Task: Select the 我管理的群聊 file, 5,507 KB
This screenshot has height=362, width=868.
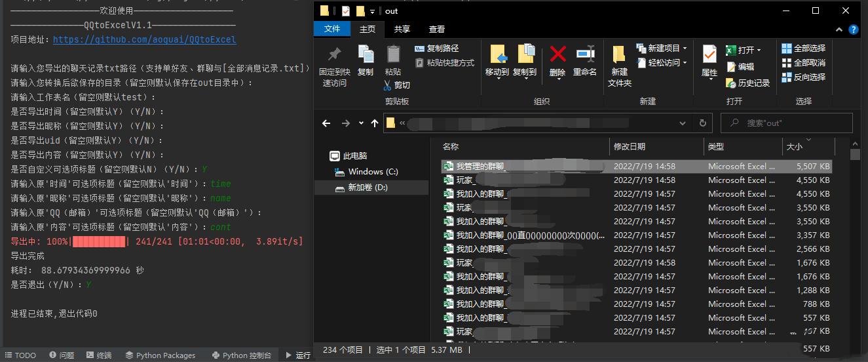Action: click(x=637, y=167)
